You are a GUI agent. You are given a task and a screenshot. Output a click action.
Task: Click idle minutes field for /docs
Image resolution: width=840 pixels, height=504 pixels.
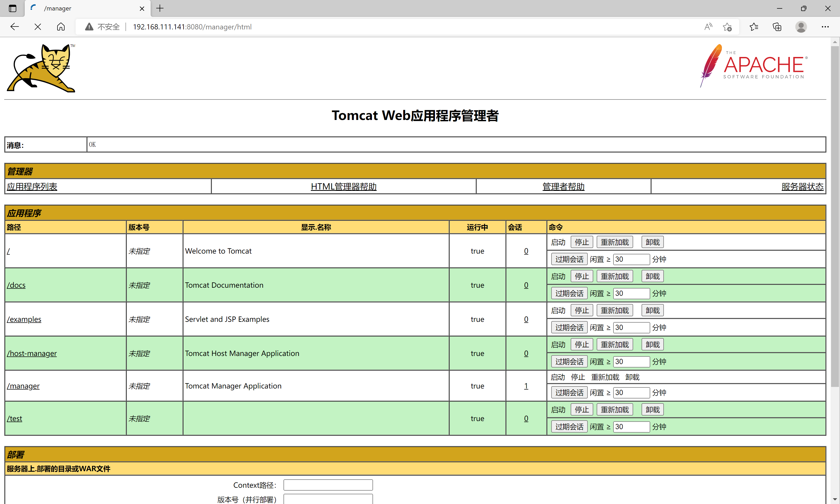631,293
